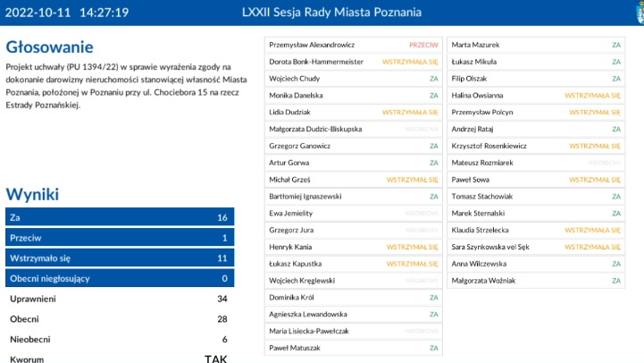Select Przemysław Alexandrowicz's PRZECIW vote row
The height and width of the screenshot is (363, 644).
(x=354, y=45)
